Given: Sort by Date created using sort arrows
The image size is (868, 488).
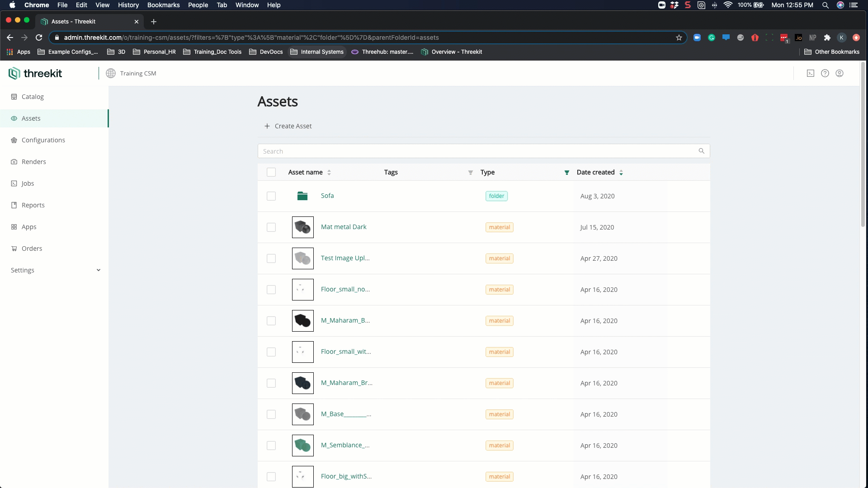Looking at the screenshot, I should click(x=621, y=173).
